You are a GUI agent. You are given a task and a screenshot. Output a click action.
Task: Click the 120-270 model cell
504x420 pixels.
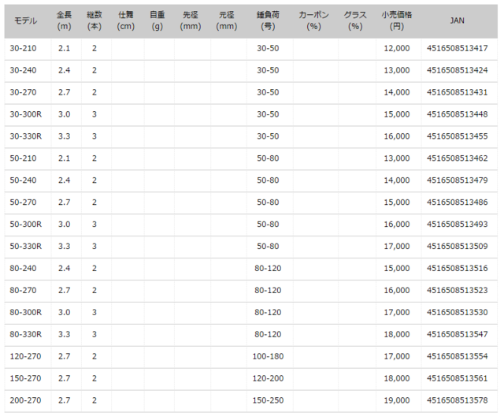pos(24,356)
